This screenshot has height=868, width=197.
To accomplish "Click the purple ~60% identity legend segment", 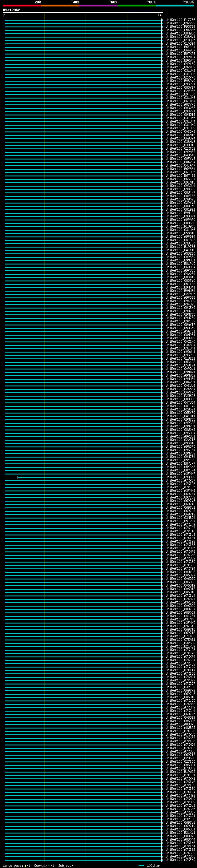I will (x=98, y=6).
